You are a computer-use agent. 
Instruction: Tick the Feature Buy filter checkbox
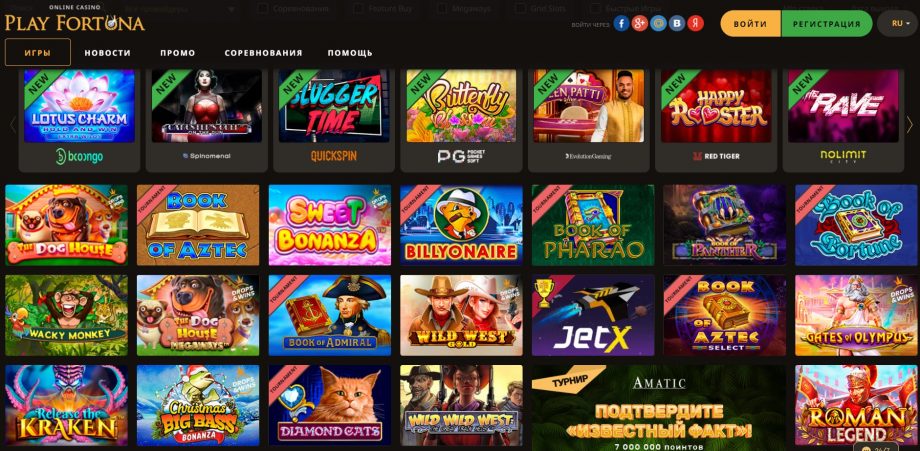tap(359, 9)
